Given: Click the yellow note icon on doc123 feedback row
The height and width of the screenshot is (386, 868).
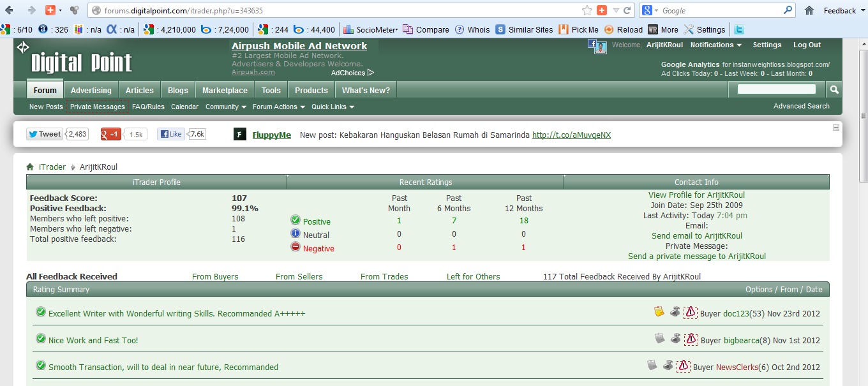Looking at the screenshot, I should (x=659, y=311).
